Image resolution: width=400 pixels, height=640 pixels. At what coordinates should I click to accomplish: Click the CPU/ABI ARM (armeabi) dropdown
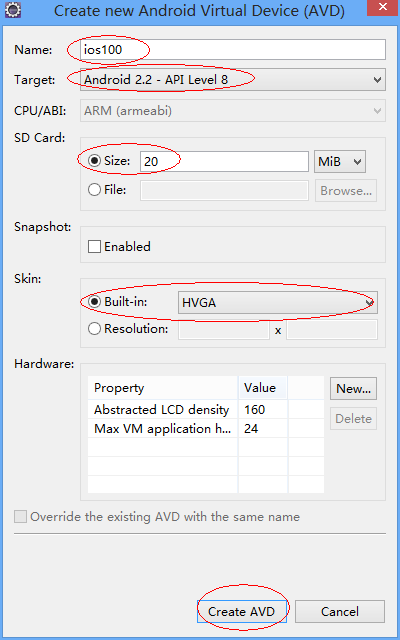233,111
